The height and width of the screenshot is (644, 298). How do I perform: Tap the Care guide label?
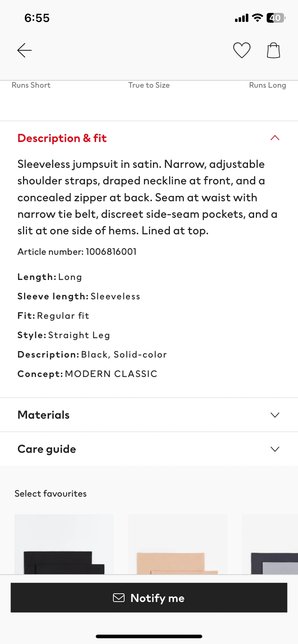[47, 449]
